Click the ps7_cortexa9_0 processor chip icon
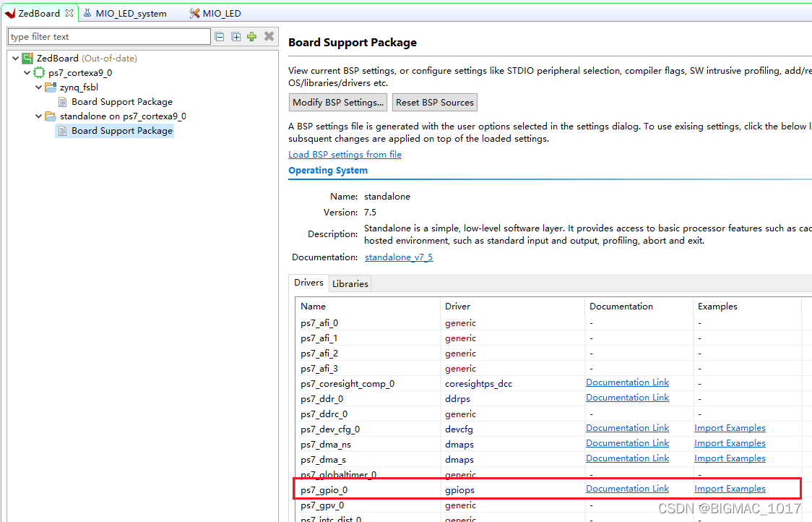Viewport: 812px width, 522px height. [x=39, y=72]
